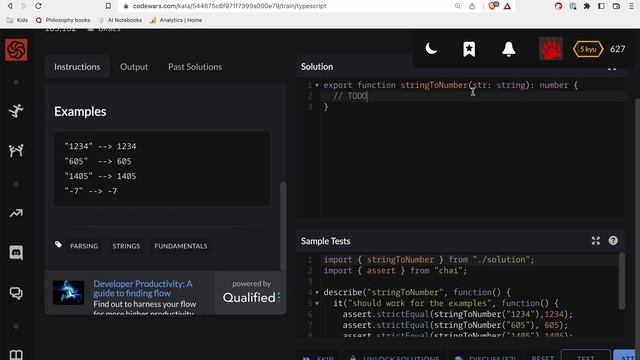Open the Practice martial-arts kick icon
Screen dimensions: 640x360
(x=16, y=111)
